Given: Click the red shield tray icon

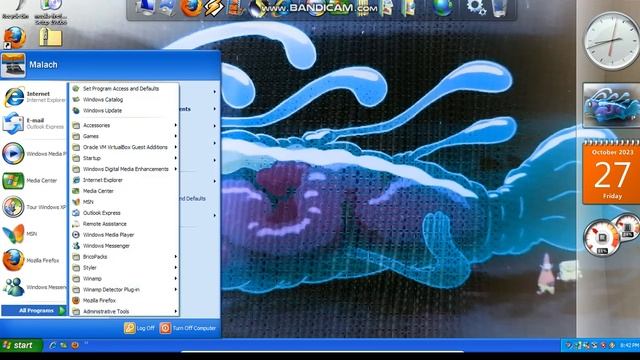Looking at the screenshot, I should pyautogui.click(x=603, y=346).
